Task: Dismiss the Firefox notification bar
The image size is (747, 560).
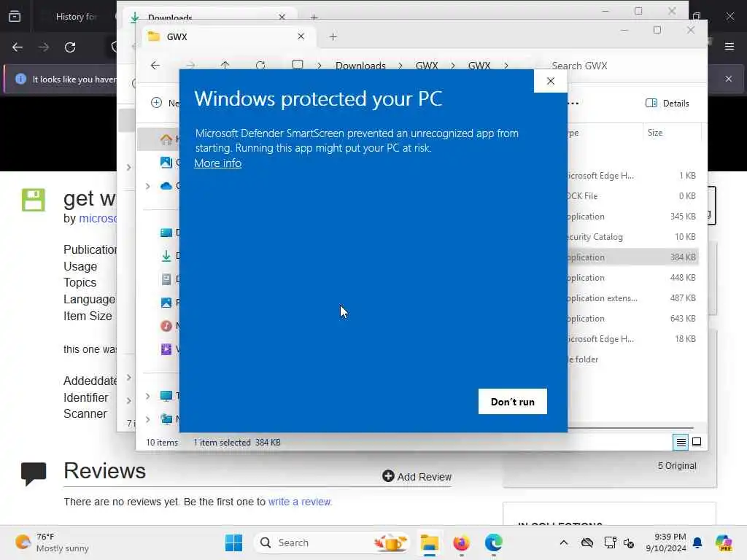Action: pyautogui.click(x=728, y=79)
